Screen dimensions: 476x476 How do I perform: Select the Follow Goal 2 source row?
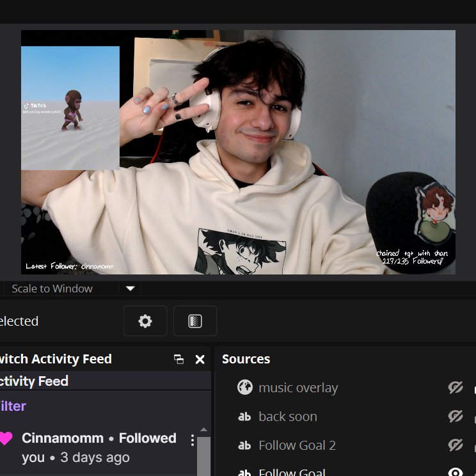click(345, 445)
